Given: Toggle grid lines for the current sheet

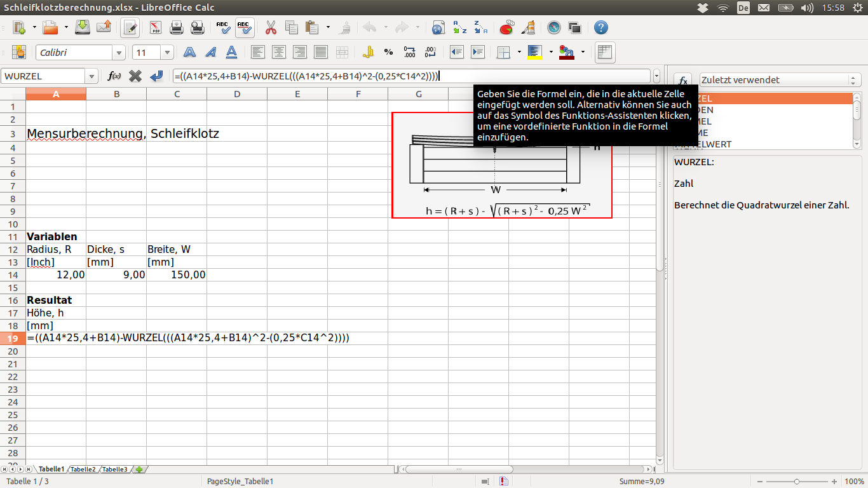Looking at the screenshot, I should click(604, 53).
